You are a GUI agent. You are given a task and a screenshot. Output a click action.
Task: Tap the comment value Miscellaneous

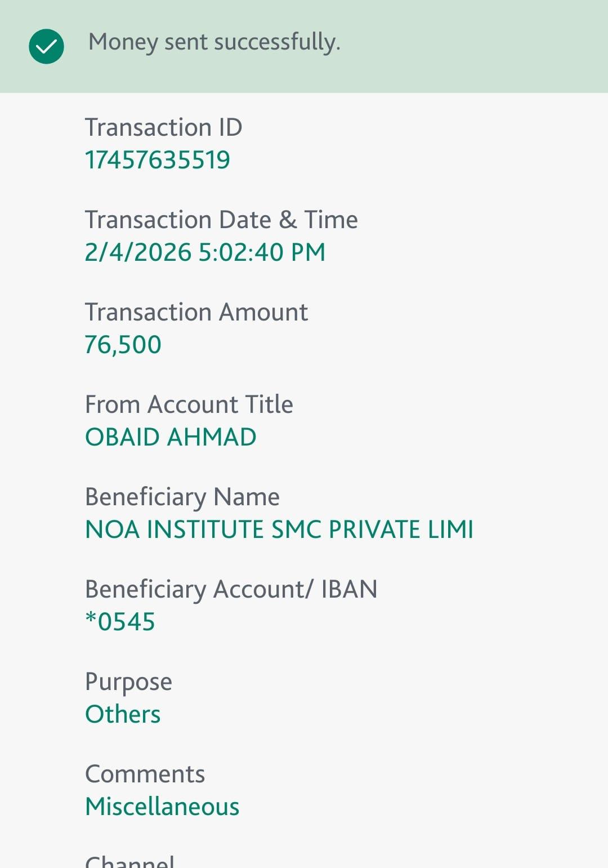[162, 807]
